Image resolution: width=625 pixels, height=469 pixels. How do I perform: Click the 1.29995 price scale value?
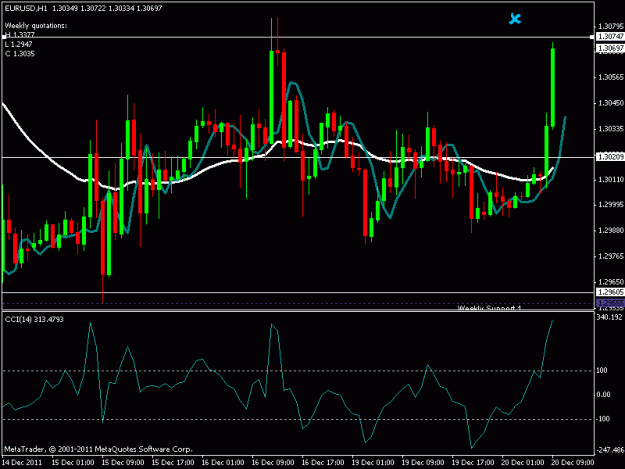pyautogui.click(x=611, y=205)
